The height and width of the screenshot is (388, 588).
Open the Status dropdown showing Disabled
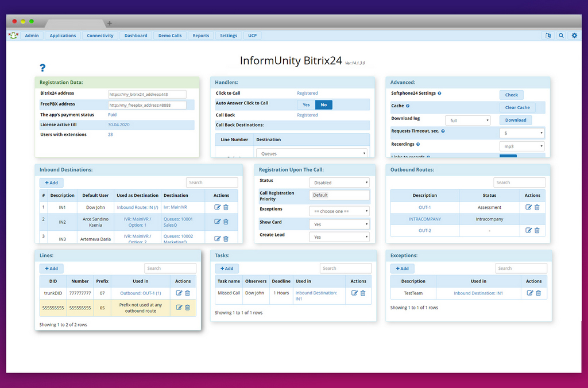click(x=339, y=183)
